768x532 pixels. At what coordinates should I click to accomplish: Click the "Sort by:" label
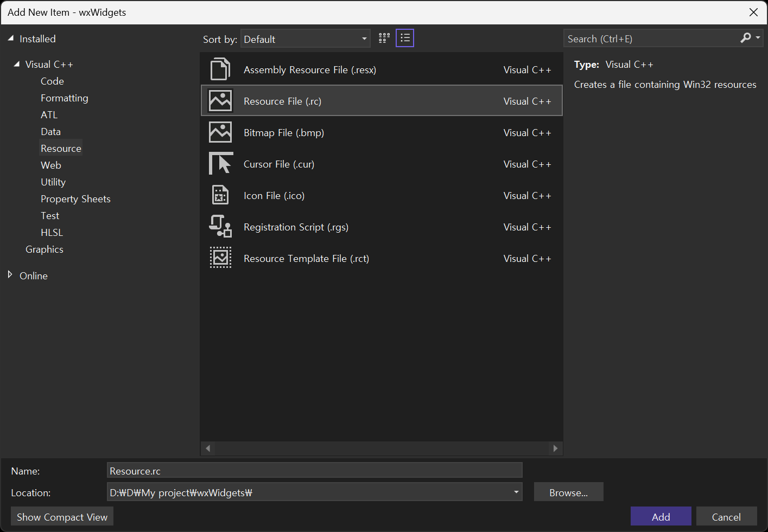[x=220, y=39]
